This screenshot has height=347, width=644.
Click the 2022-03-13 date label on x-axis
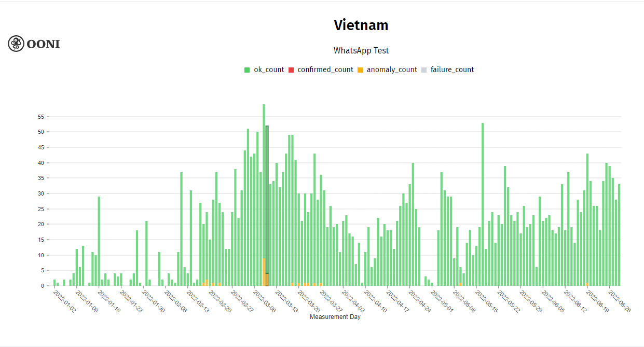[286, 302]
